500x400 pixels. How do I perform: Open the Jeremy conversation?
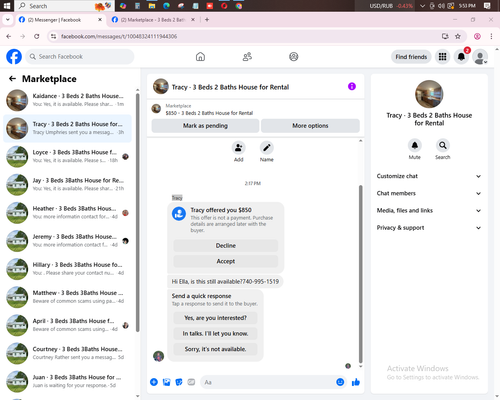(x=67, y=241)
